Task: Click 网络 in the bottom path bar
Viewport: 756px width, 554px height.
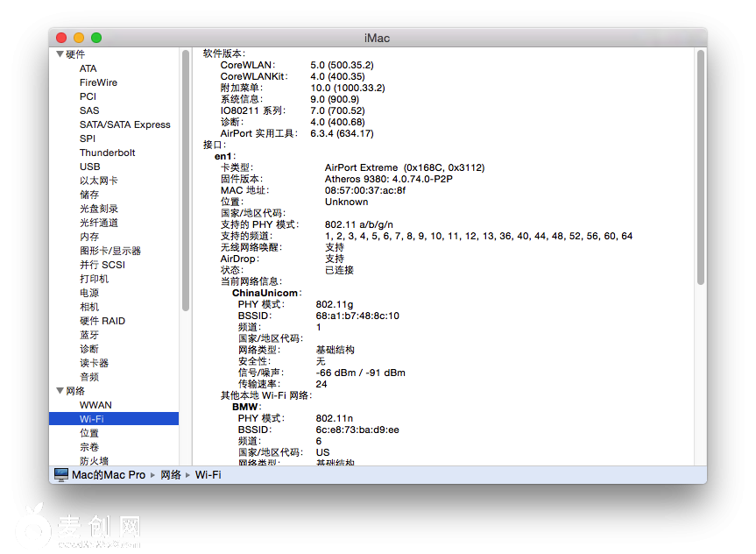Action: (x=171, y=474)
